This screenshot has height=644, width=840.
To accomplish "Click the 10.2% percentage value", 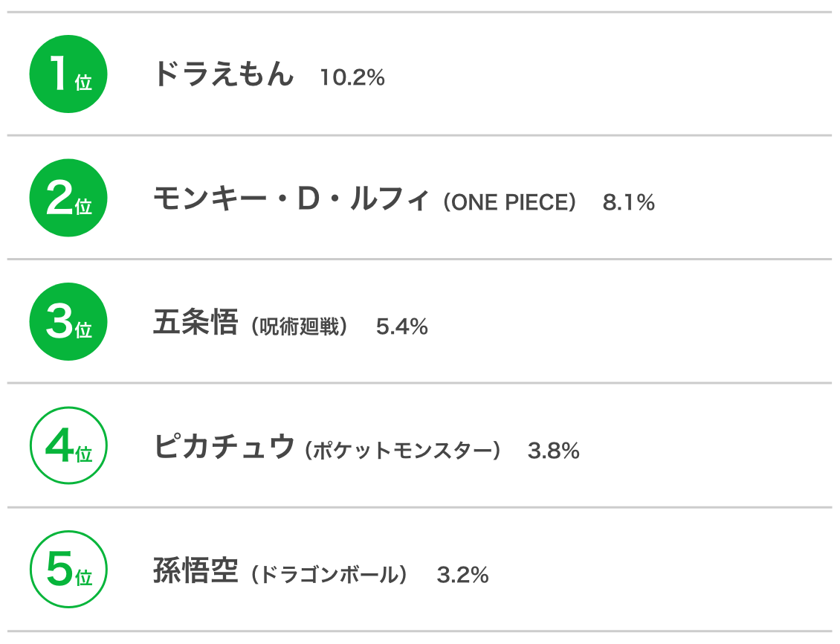I will click(352, 77).
